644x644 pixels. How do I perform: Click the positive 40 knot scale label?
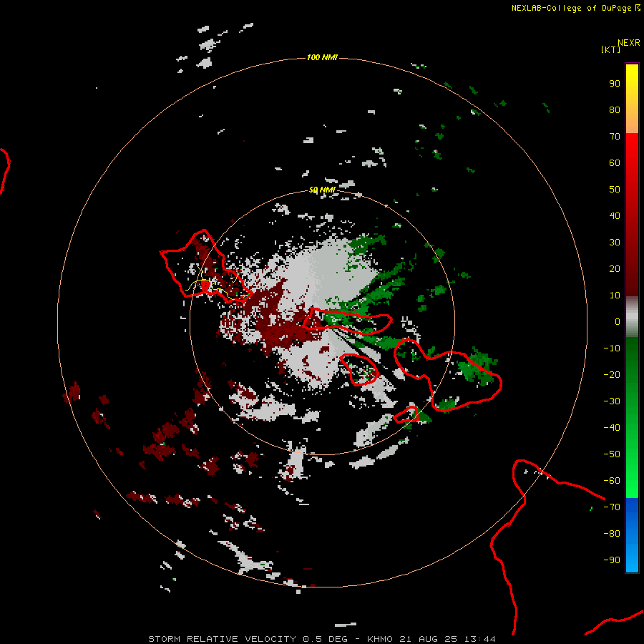point(615,215)
